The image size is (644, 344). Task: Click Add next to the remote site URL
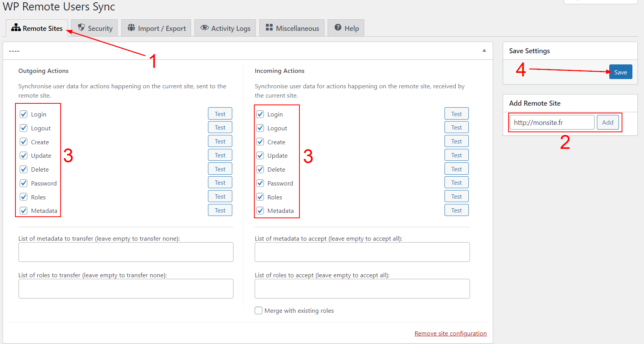click(x=607, y=122)
